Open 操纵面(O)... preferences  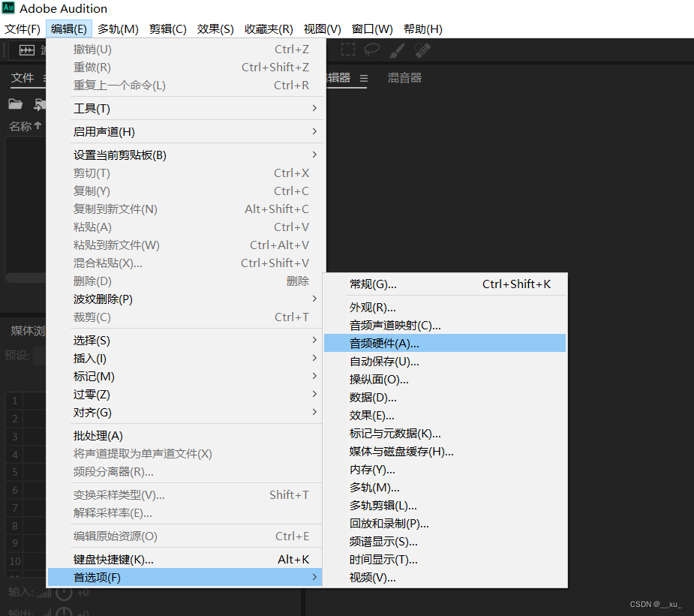pos(445,380)
